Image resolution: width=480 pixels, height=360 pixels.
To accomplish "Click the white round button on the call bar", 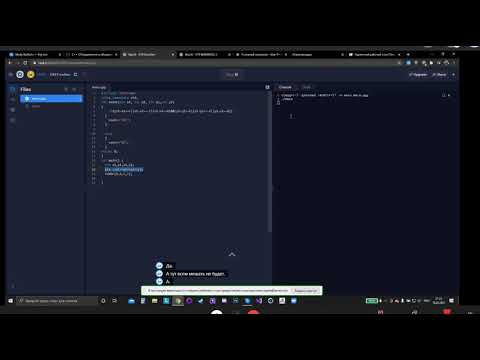I will 217,313.
